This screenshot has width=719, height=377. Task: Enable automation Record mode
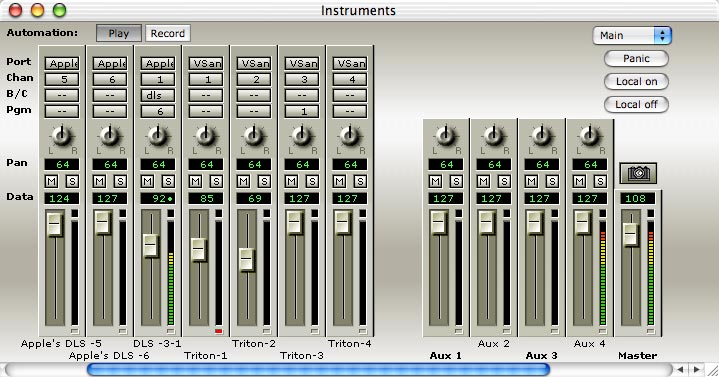pyautogui.click(x=167, y=33)
